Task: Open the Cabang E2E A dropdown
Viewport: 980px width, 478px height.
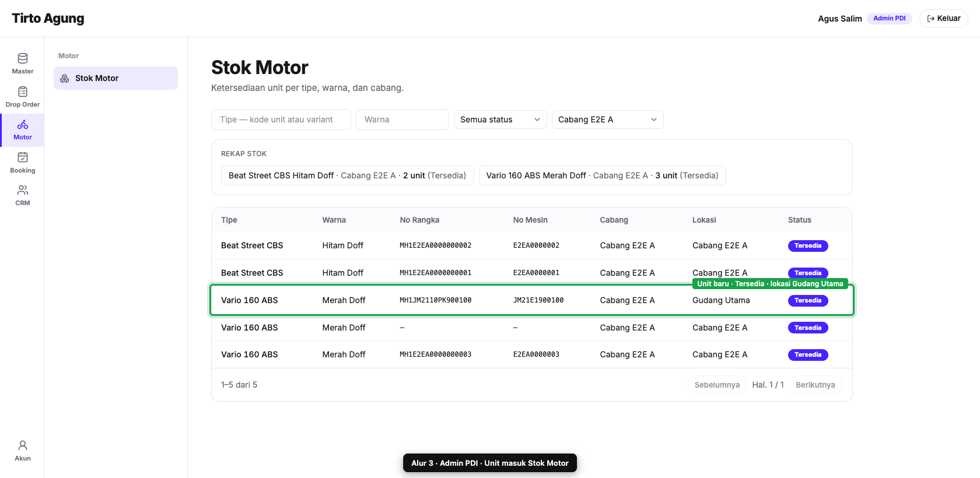Action: 608,119
